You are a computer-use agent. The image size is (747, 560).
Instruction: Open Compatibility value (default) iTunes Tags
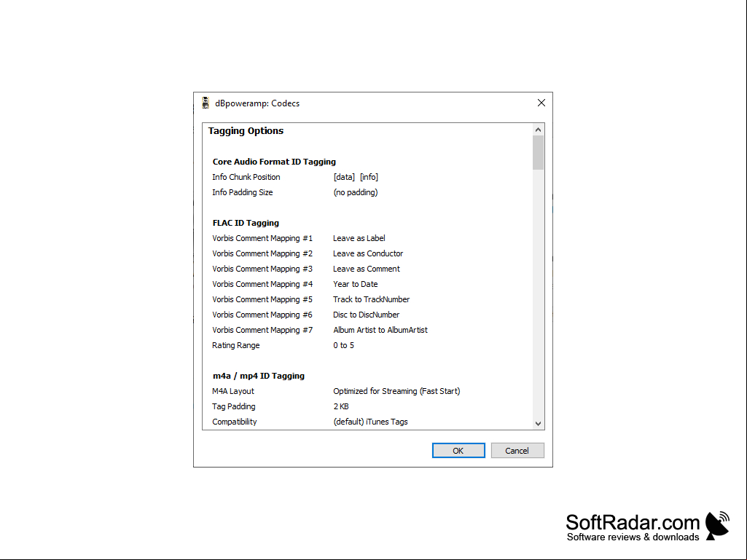pos(370,422)
